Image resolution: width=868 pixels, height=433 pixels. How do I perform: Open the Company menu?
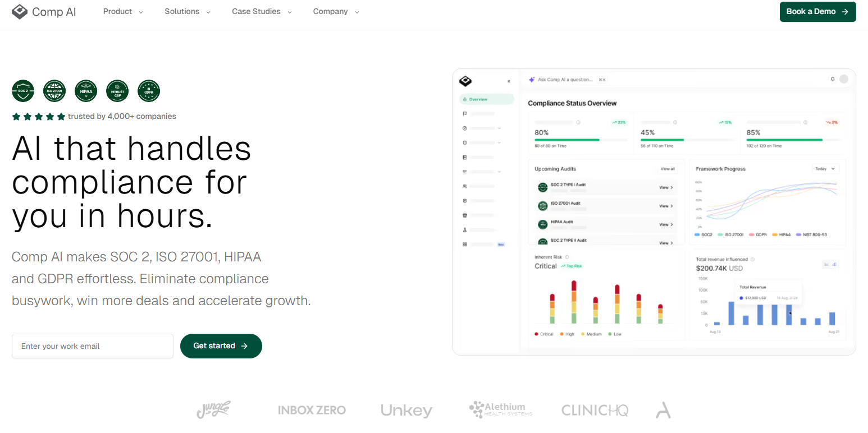pos(336,12)
